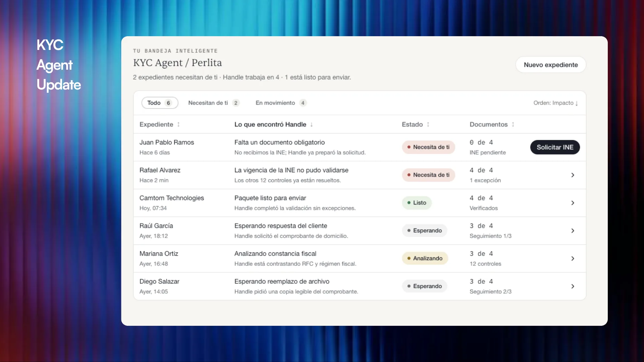
Task: Click 'Esperando reemplazo de archivo' finding
Action: (x=282, y=282)
